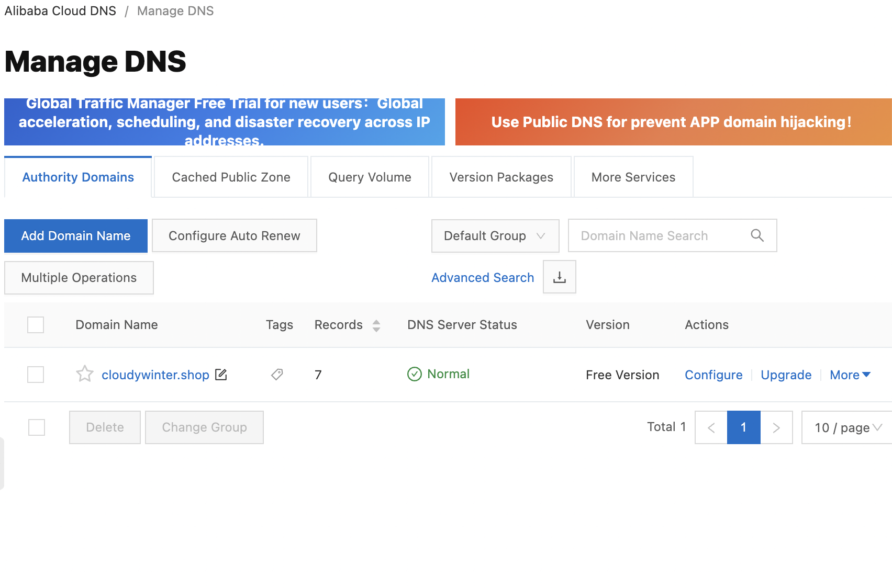Go to Alibaba Cloud DNS breadcrumb
The height and width of the screenshot is (588, 892).
[60, 11]
